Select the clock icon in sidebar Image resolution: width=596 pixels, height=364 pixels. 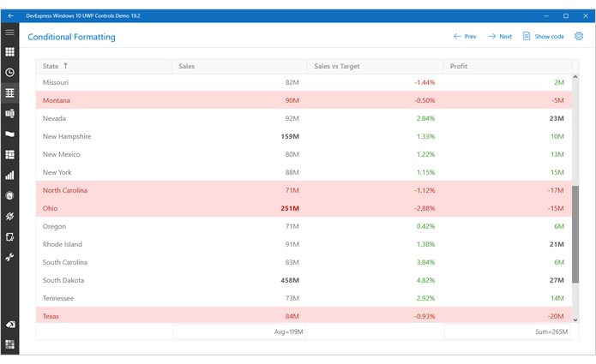[9, 73]
